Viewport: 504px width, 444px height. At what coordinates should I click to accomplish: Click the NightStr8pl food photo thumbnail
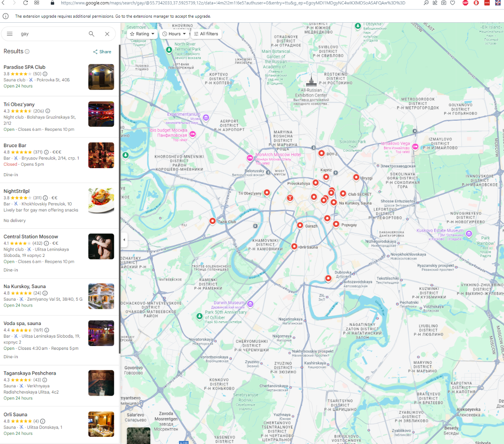101,201
